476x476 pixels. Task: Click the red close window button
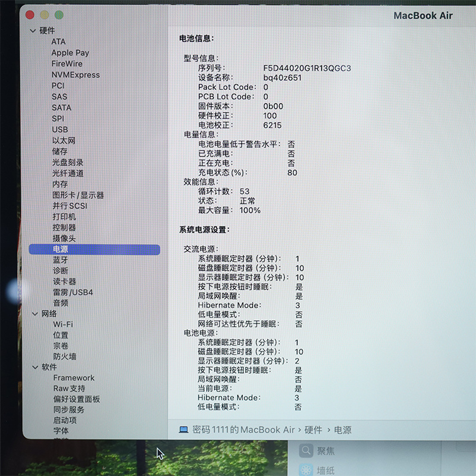[x=30, y=14]
